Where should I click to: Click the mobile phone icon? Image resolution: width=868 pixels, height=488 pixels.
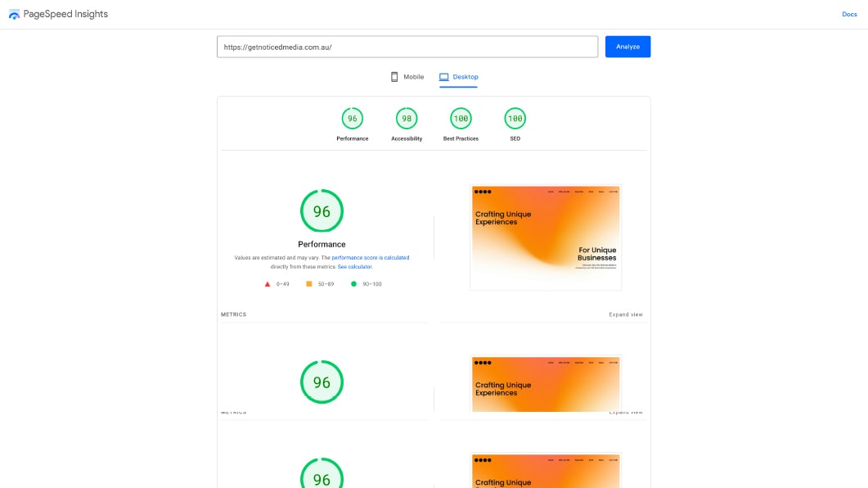pyautogui.click(x=394, y=77)
